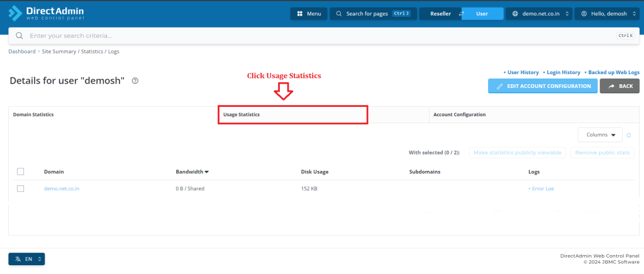This screenshot has height=274, width=644.
Task: Click the arrow icon on Back button
Action: [x=611, y=87]
